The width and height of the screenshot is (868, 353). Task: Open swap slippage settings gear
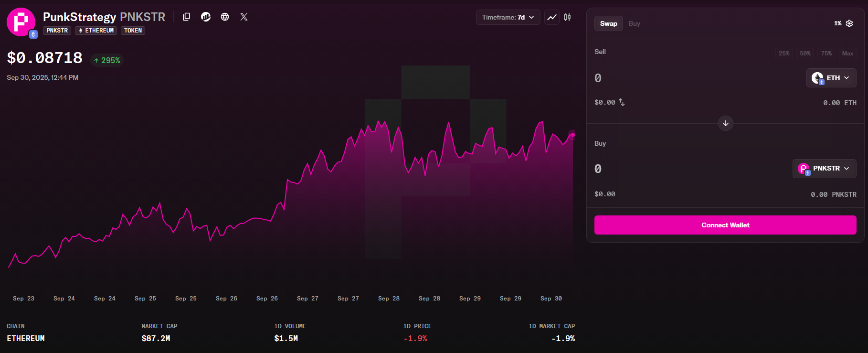[849, 23]
